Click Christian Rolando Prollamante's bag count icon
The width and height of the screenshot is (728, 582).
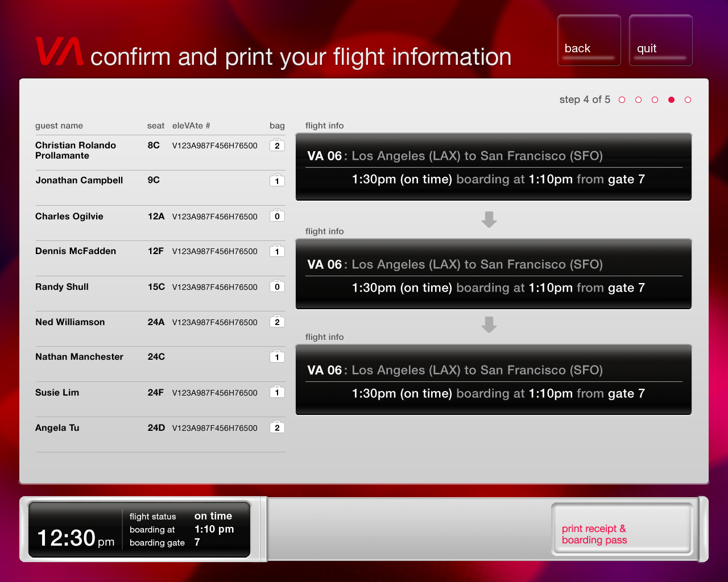pos(277,145)
